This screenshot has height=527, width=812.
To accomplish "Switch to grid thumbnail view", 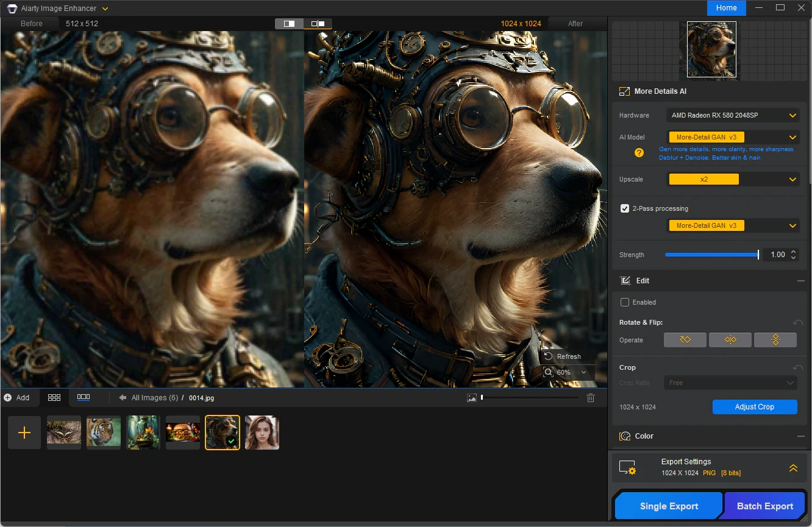I will (54, 397).
